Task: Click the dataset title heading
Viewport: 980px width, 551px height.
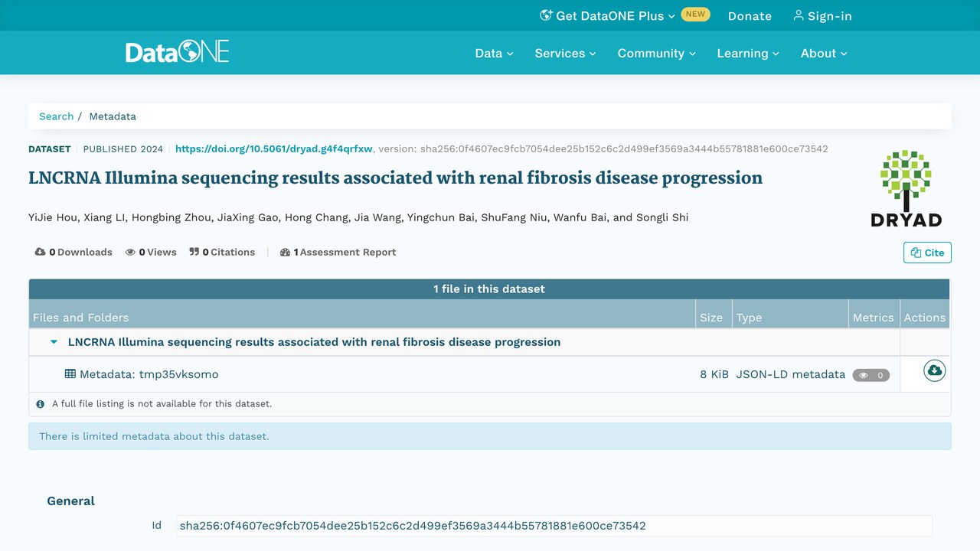Action: click(395, 178)
